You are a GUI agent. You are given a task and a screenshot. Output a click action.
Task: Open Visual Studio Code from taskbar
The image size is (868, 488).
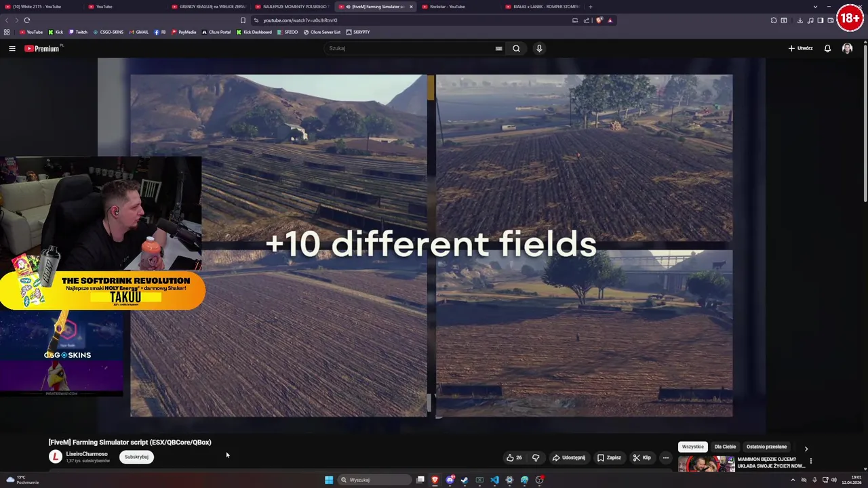point(494,480)
